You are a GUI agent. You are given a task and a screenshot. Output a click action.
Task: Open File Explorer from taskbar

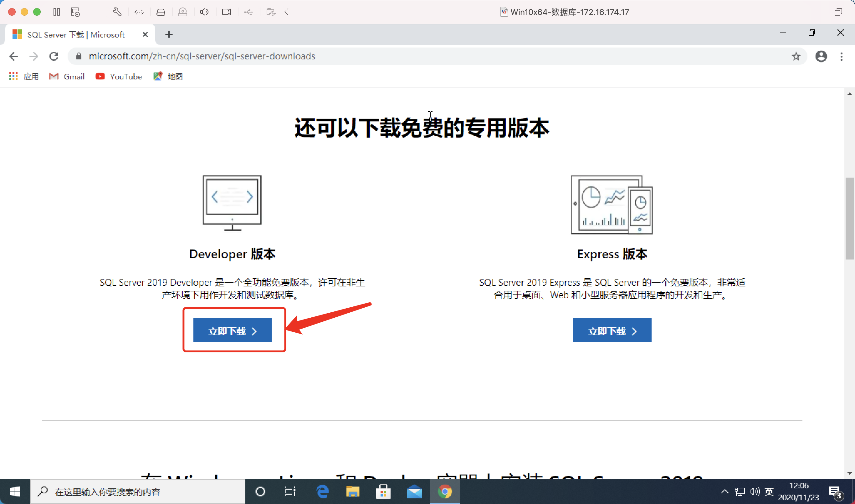352,491
